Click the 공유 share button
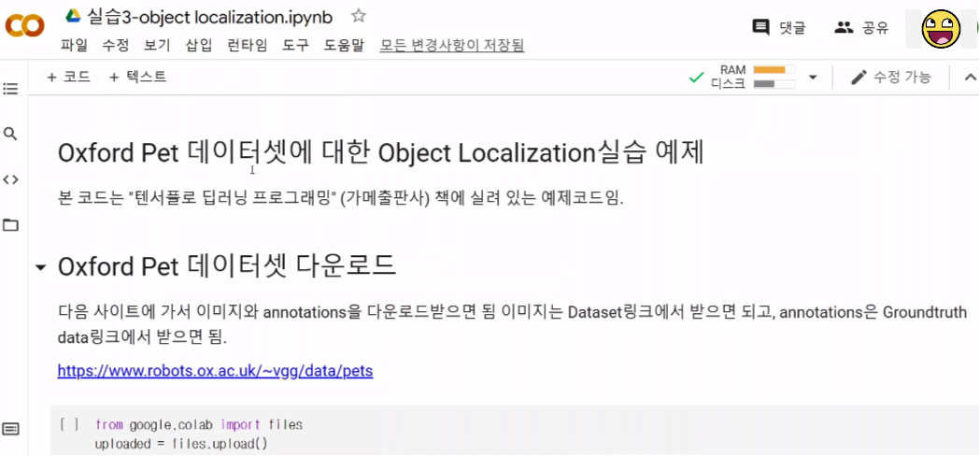980x456 pixels. 862,27
